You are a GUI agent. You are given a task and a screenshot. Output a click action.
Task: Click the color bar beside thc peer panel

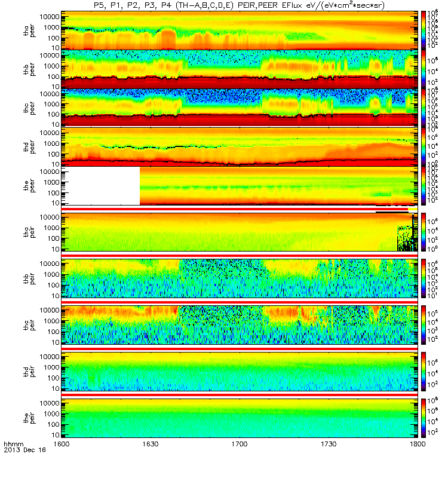pyautogui.click(x=424, y=108)
